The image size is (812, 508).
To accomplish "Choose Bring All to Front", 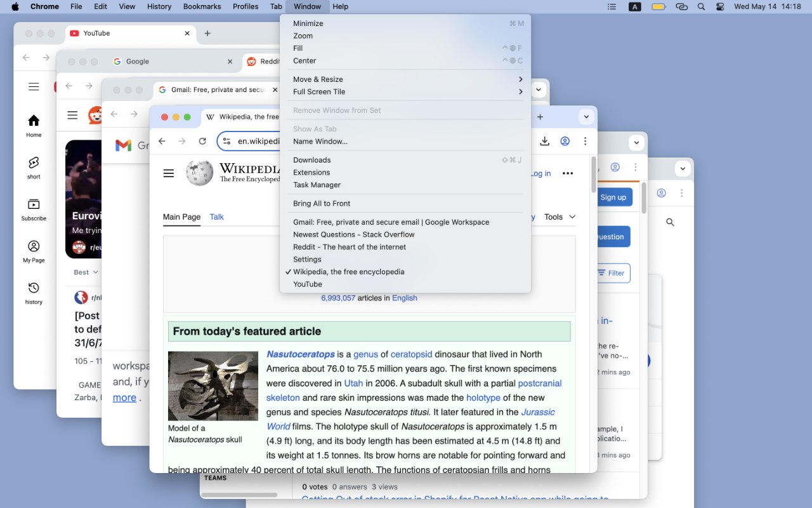I will [x=407, y=204].
